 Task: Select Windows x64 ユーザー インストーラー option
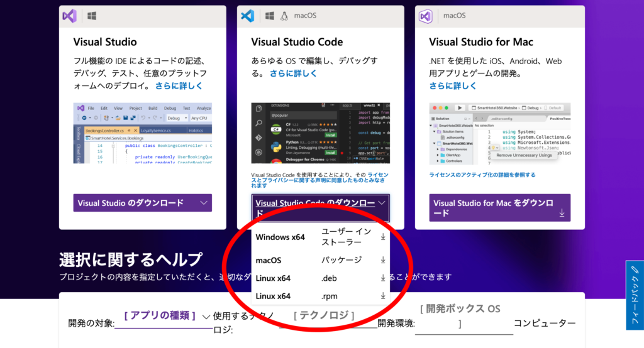pyautogui.click(x=320, y=237)
